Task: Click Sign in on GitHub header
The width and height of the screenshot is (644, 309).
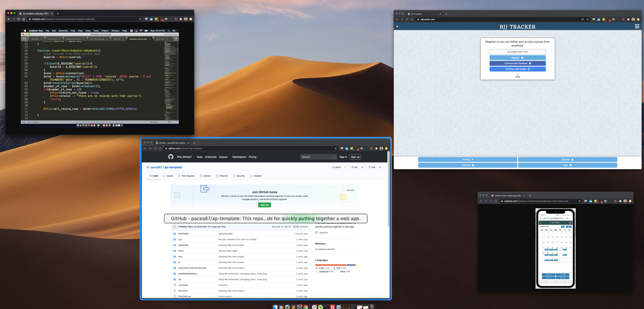Action: click(x=343, y=157)
